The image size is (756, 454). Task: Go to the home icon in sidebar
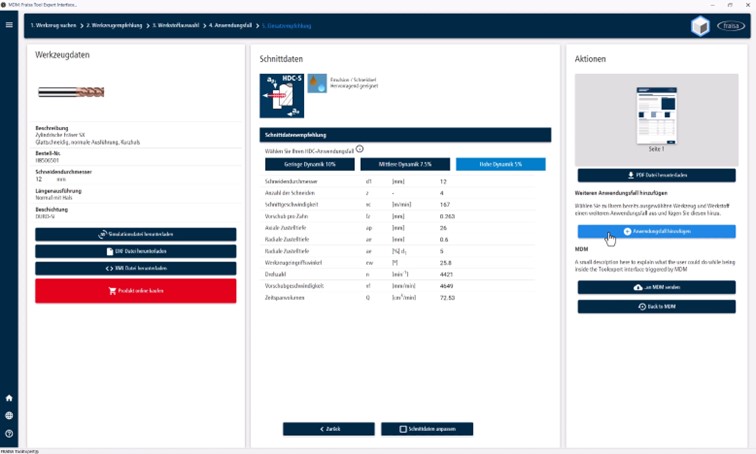coord(9,398)
